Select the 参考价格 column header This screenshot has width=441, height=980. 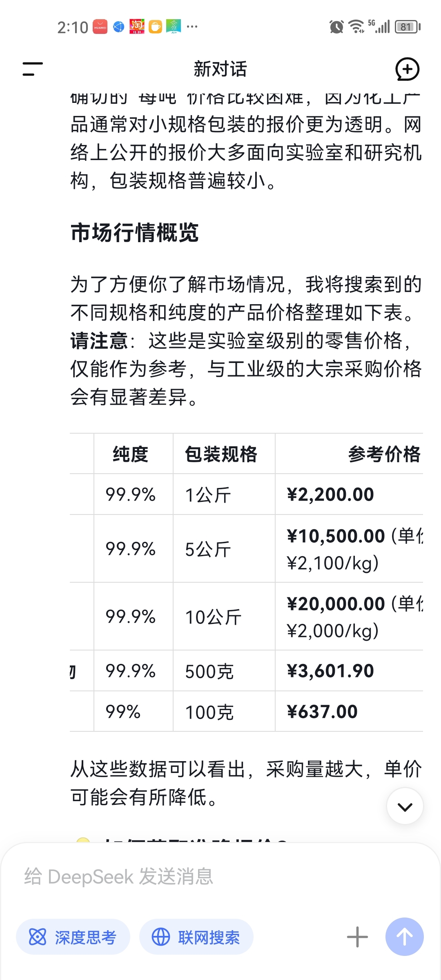[384, 454]
